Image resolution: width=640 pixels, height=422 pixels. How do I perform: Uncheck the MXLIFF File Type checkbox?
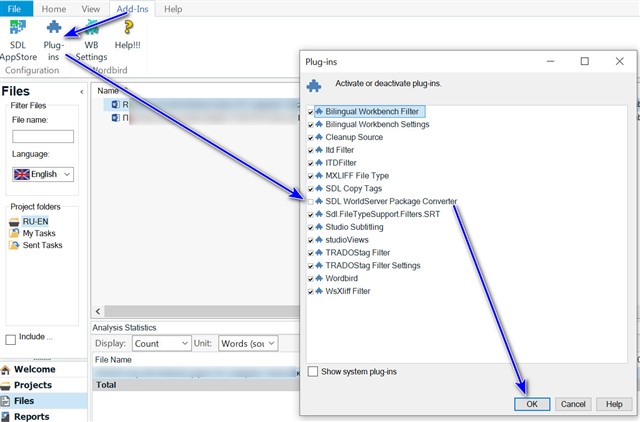[311, 176]
